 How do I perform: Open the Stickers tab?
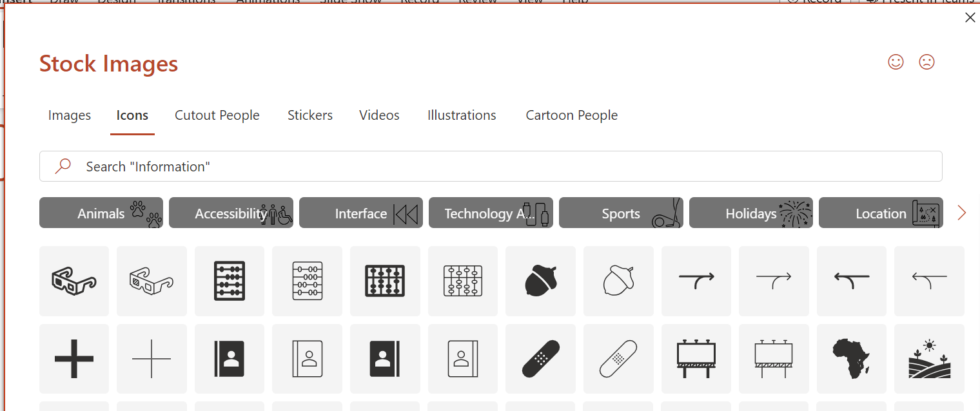point(310,115)
